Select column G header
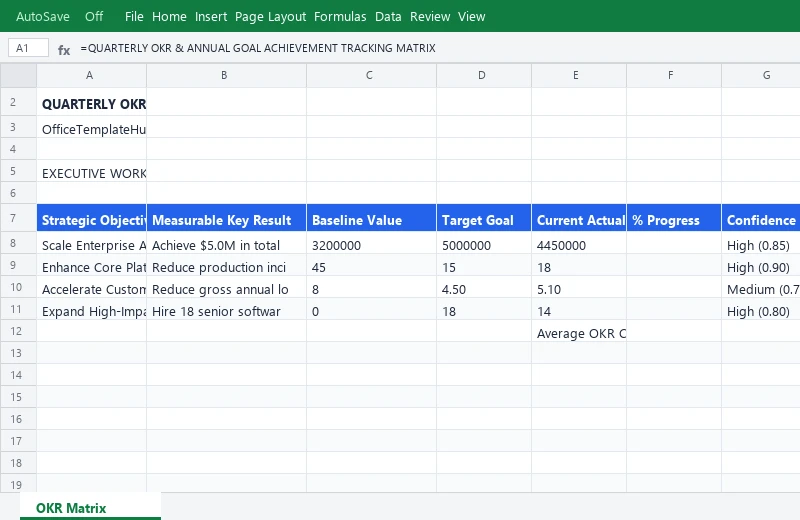The image size is (800, 520). coord(761,76)
